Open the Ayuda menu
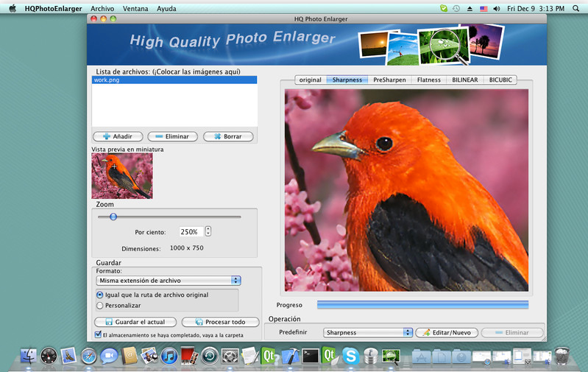 (166, 8)
